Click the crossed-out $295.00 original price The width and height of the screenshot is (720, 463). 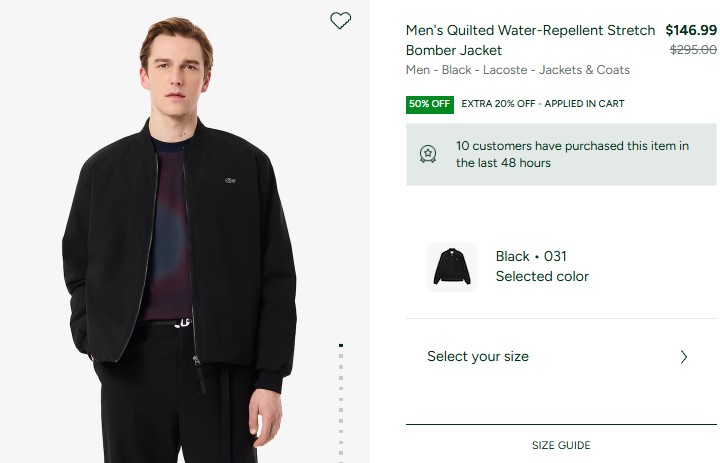pos(693,50)
